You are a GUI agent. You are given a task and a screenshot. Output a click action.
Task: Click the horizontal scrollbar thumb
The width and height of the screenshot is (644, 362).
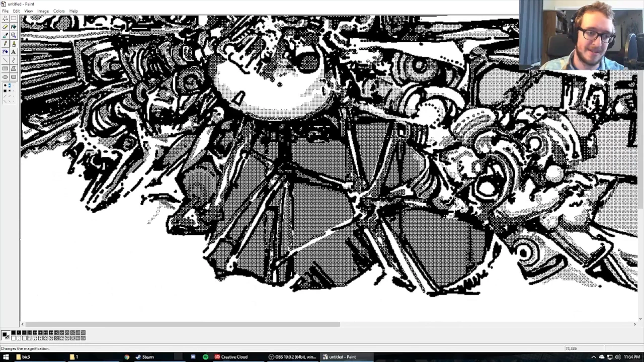(183, 324)
